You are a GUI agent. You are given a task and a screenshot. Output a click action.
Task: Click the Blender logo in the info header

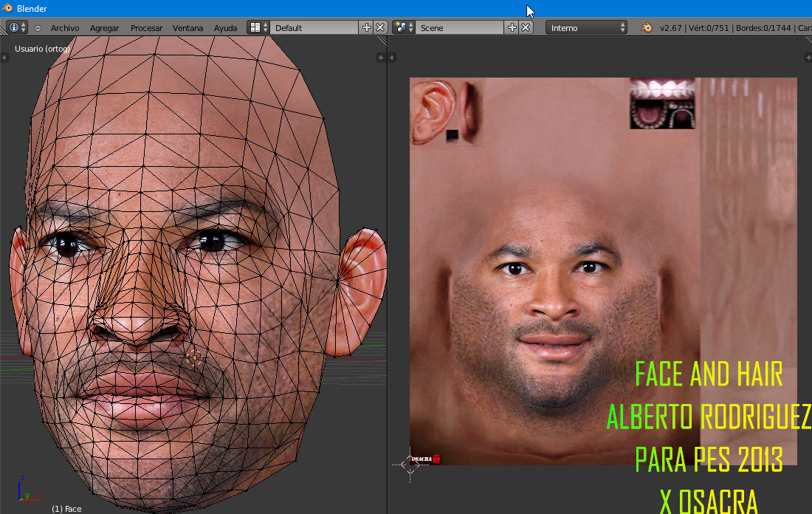click(x=647, y=27)
